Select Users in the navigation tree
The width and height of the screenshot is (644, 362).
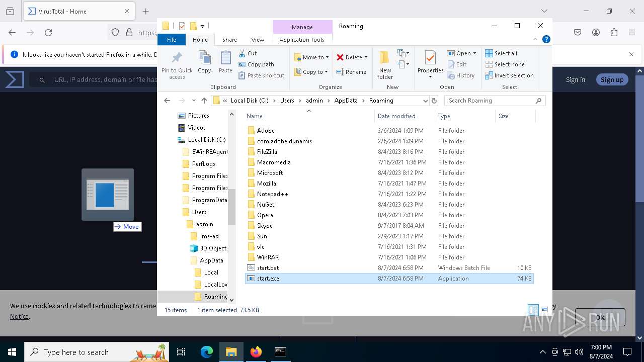(x=199, y=212)
